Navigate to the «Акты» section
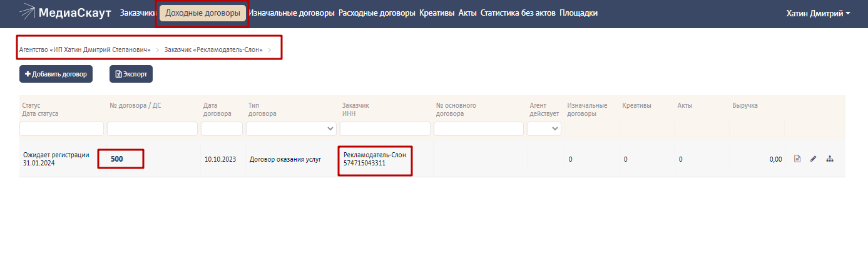 point(467,13)
